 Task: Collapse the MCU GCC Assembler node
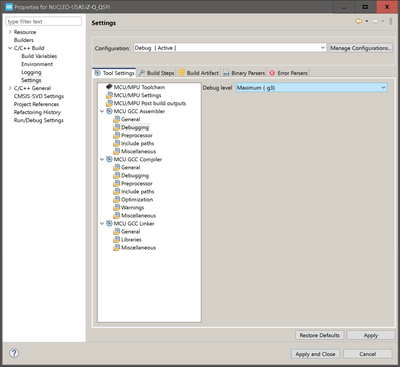coord(102,111)
